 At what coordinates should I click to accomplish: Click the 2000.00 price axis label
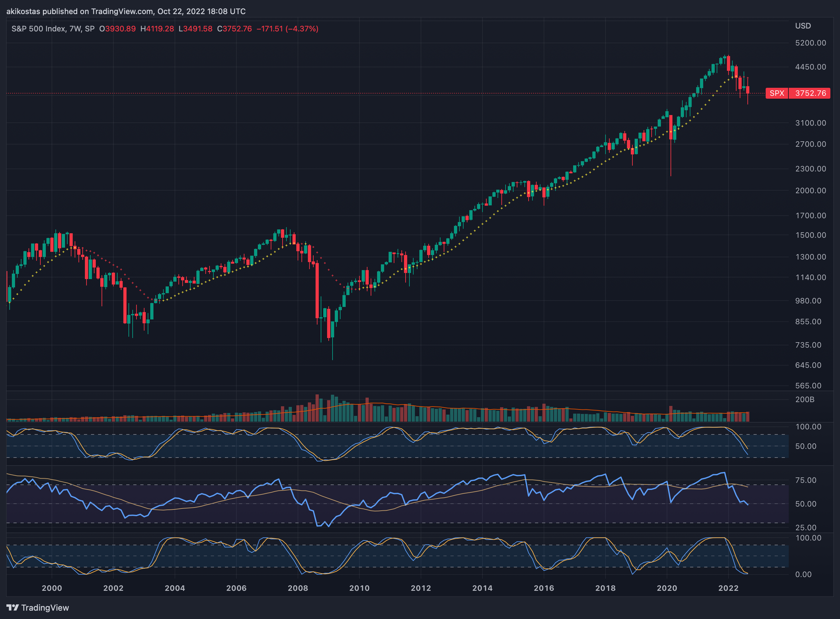tap(811, 191)
